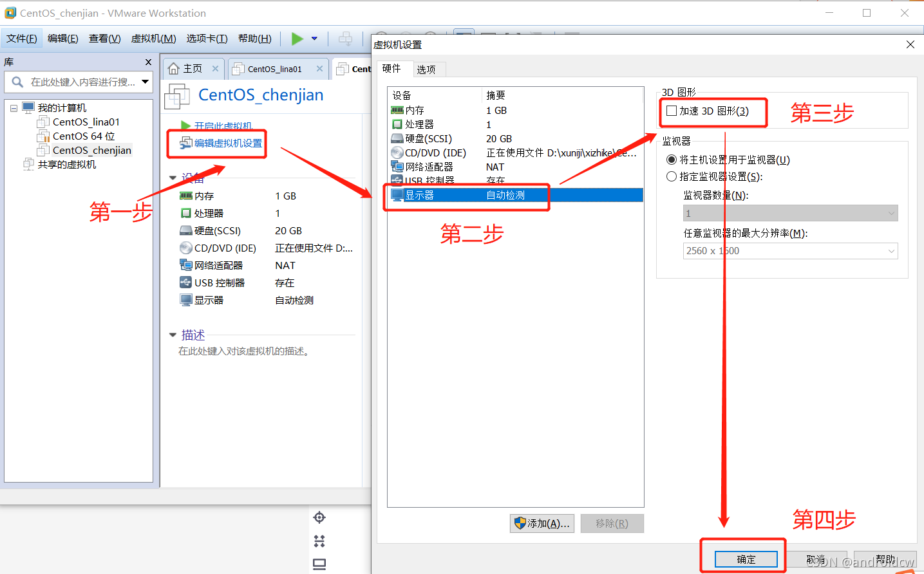Select 内存 icon row in dialog device list

pos(397,111)
